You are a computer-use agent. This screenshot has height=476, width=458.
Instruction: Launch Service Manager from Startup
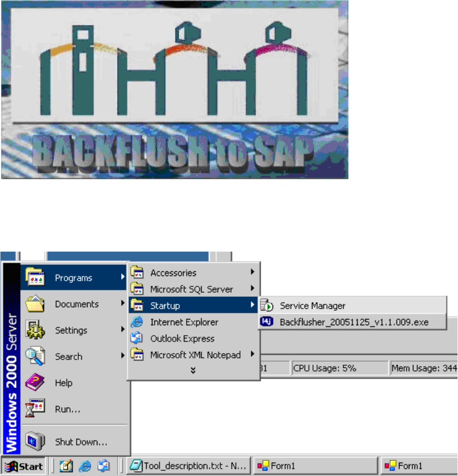pyautogui.click(x=352, y=306)
